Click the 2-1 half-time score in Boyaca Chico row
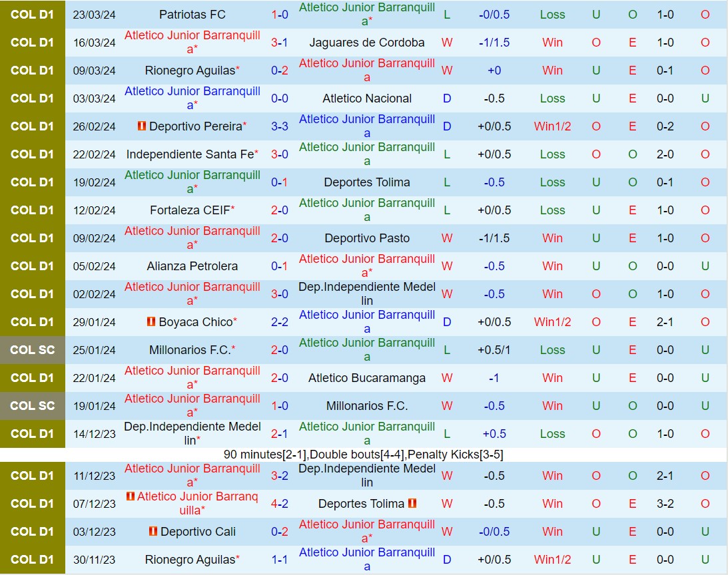 (665, 321)
